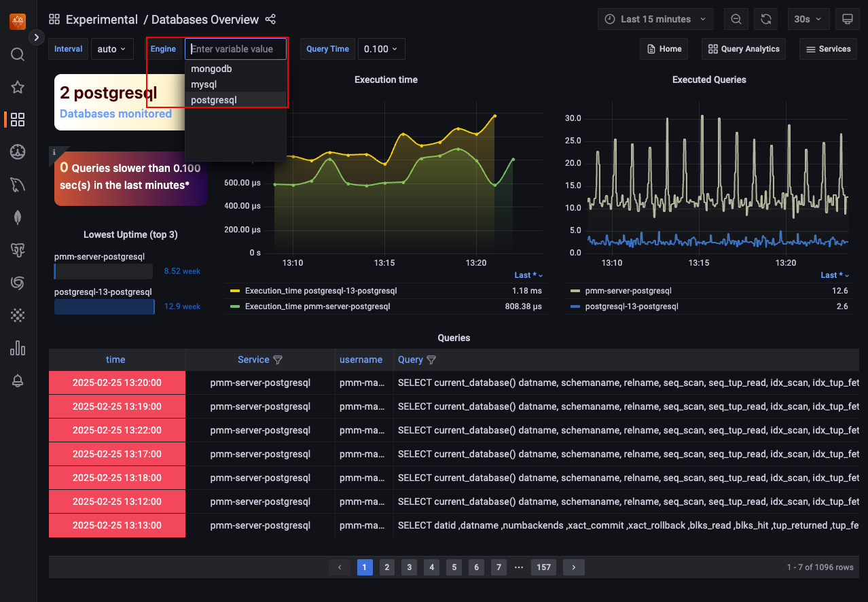Open the Last 15 minutes time picker
868x602 pixels.
[655, 19]
